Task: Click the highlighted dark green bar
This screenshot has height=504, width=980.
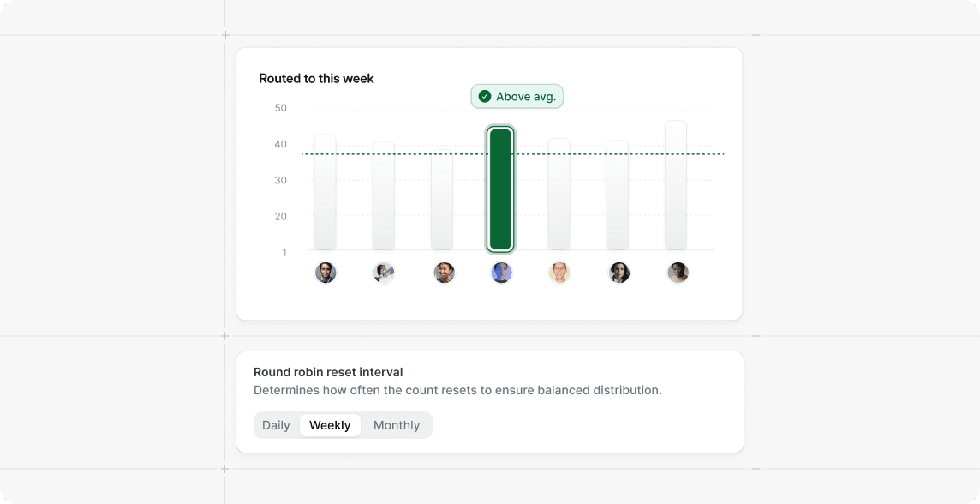Action: [500, 189]
